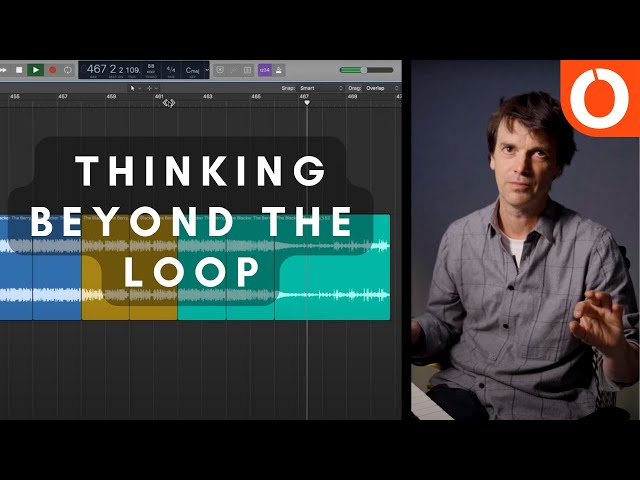640x480 pixels.
Task: Toggle the Solo button in control bar
Action: (x=247, y=70)
